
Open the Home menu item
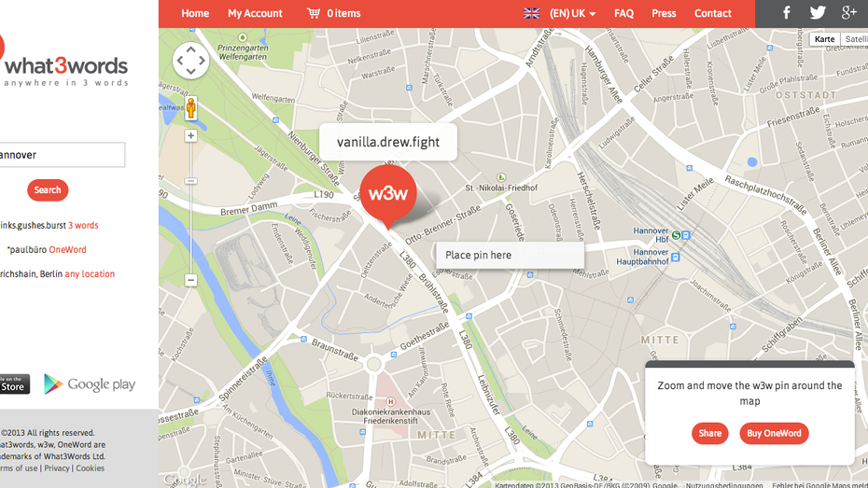[195, 13]
